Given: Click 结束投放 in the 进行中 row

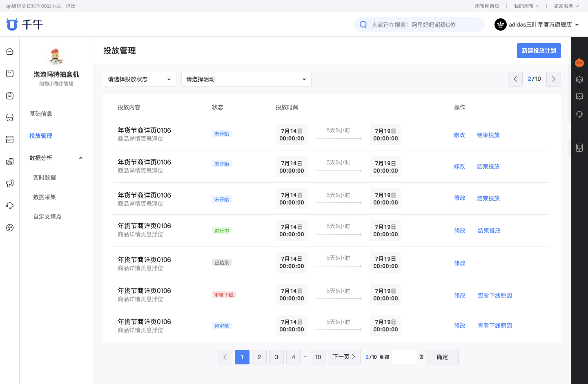Looking at the screenshot, I should click(x=489, y=231).
